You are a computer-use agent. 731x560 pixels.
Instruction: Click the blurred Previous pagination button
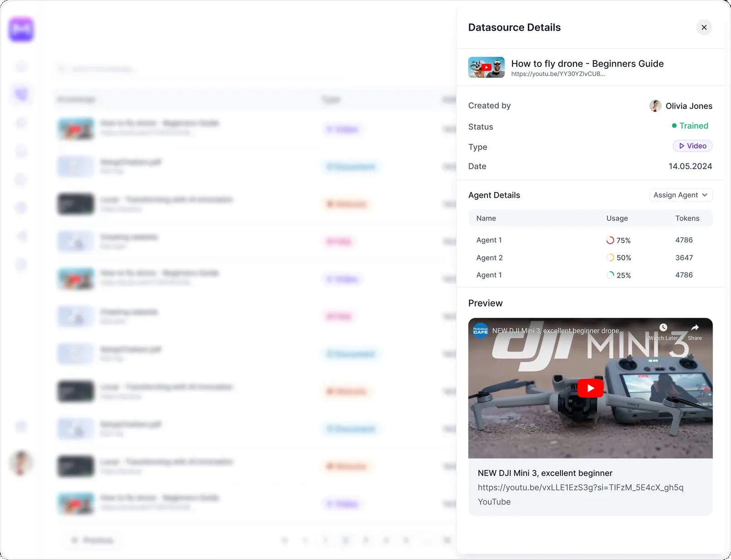tap(92, 540)
